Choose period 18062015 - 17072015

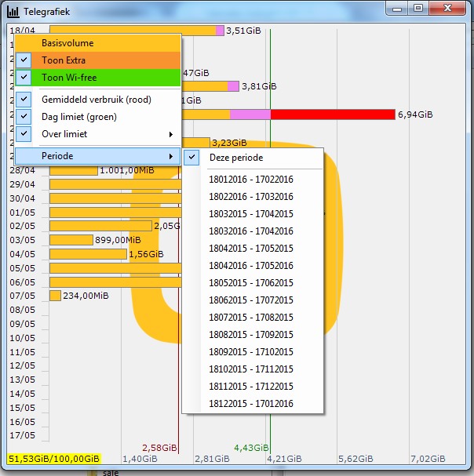[x=251, y=300]
